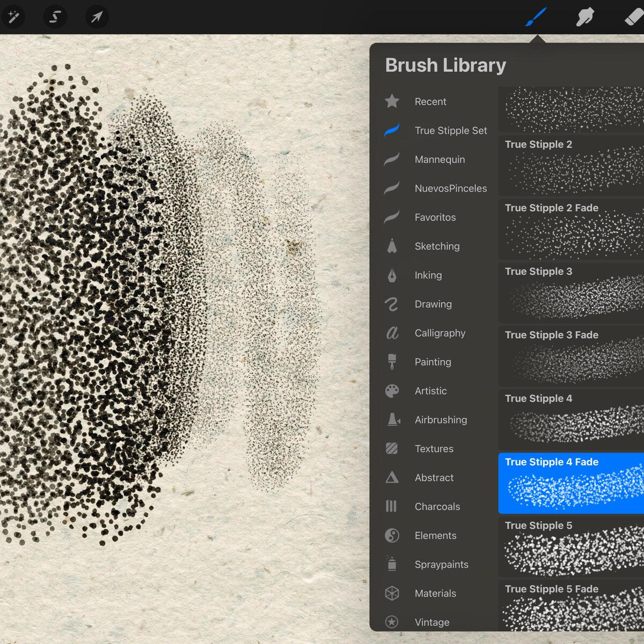Pick the True Stipple 2 brush

[x=571, y=165]
